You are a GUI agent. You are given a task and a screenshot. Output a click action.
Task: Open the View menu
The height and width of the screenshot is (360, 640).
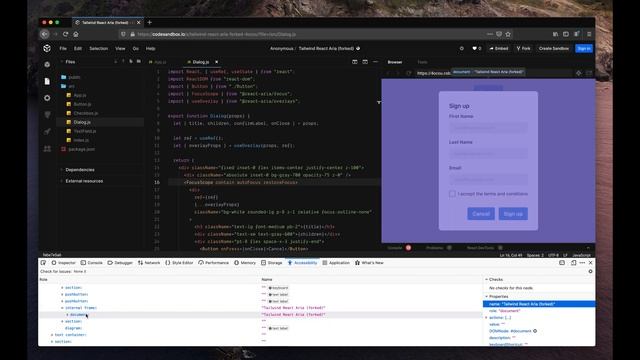[x=120, y=49]
